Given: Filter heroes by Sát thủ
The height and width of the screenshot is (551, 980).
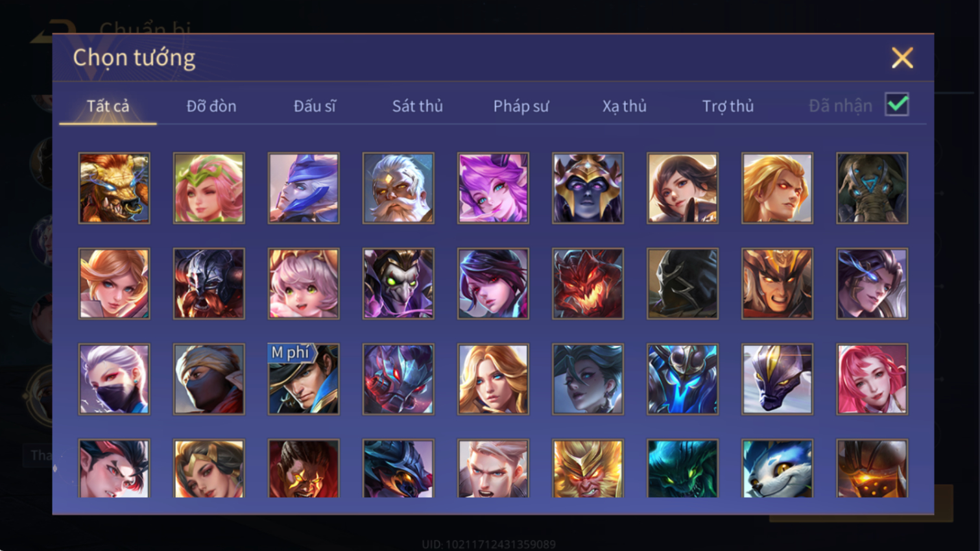Looking at the screenshot, I should pos(417,106).
